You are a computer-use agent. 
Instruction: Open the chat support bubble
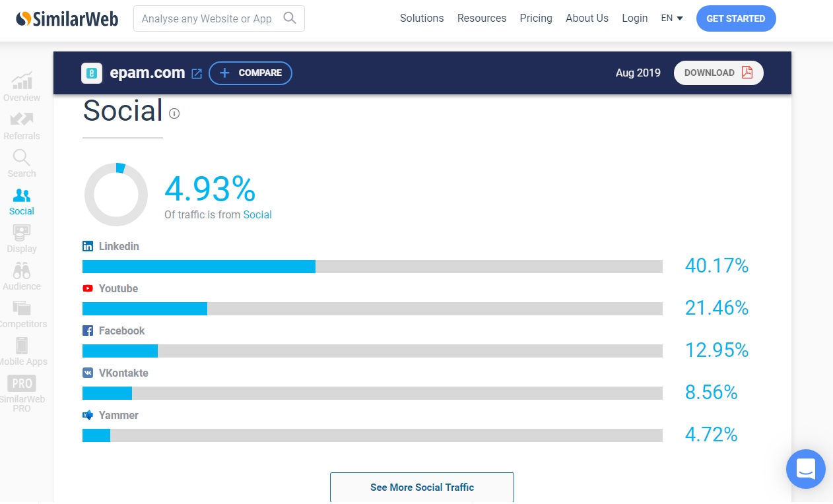coord(806,469)
